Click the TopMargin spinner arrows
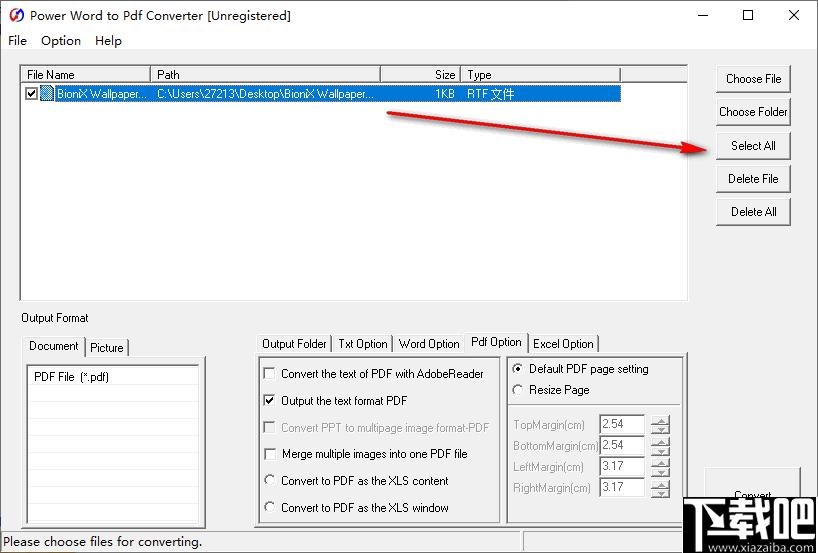 pyautogui.click(x=660, y=425)
